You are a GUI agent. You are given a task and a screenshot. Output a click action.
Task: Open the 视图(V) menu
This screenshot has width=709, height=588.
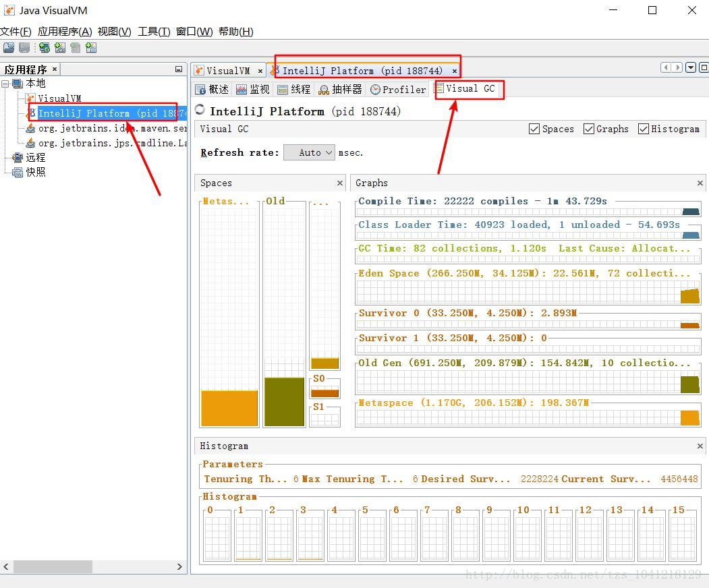point(115,32)
